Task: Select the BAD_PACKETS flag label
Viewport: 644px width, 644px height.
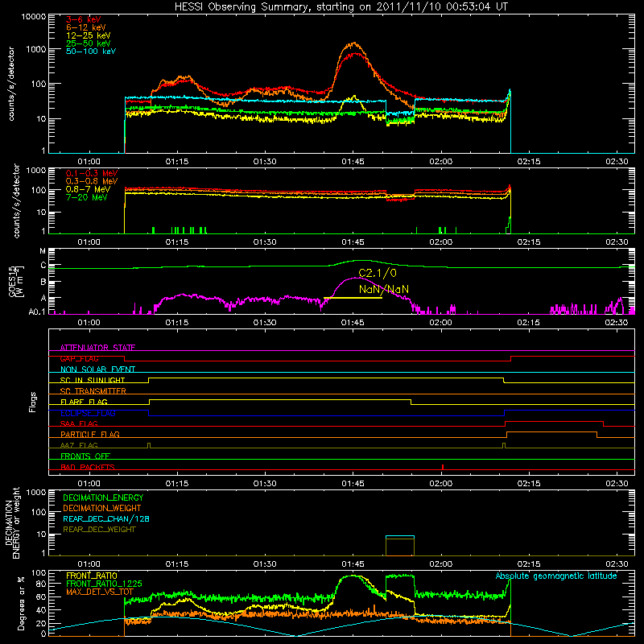Action: coord(88,467)
